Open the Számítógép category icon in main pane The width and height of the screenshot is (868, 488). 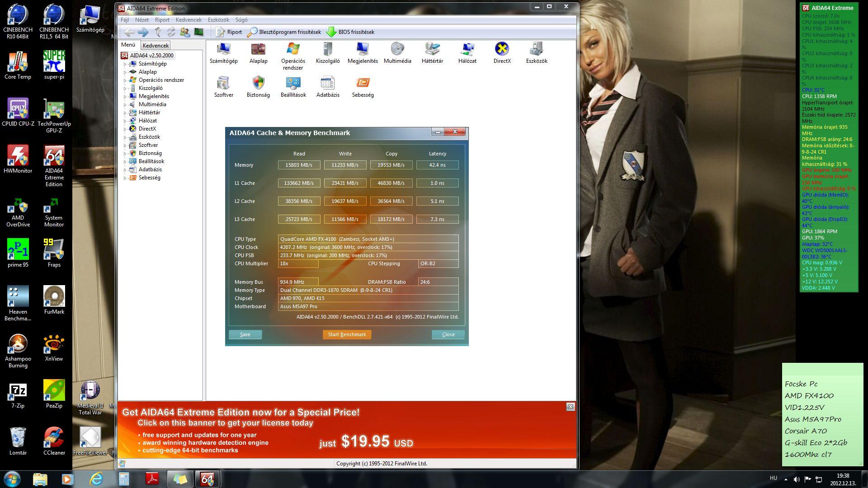click(223, 53)
